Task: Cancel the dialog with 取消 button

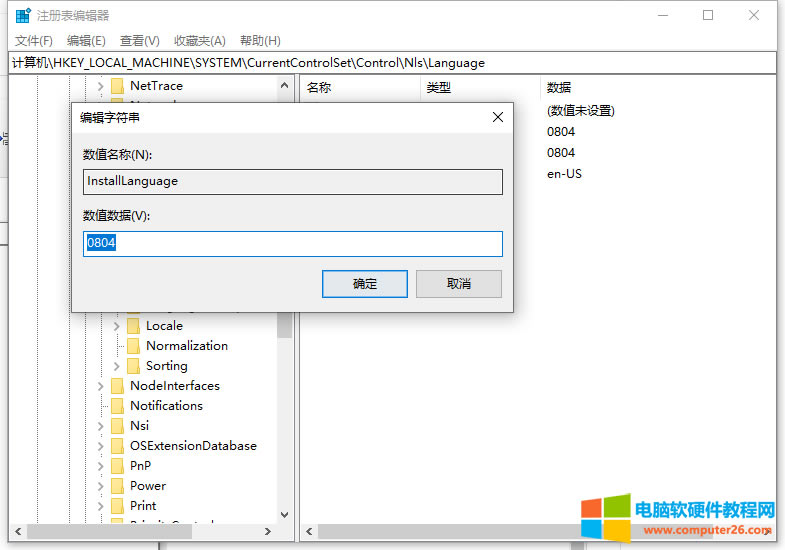Action: (459, 284)
